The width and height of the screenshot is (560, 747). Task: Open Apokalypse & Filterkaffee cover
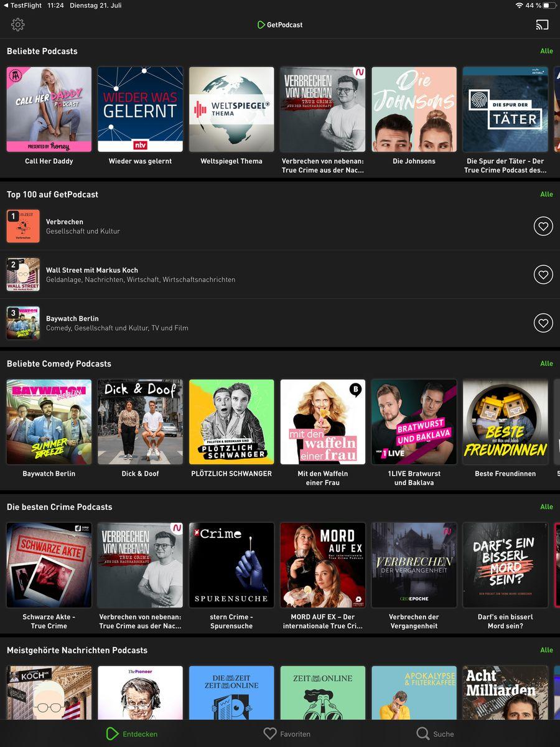[x=414, y=693]
